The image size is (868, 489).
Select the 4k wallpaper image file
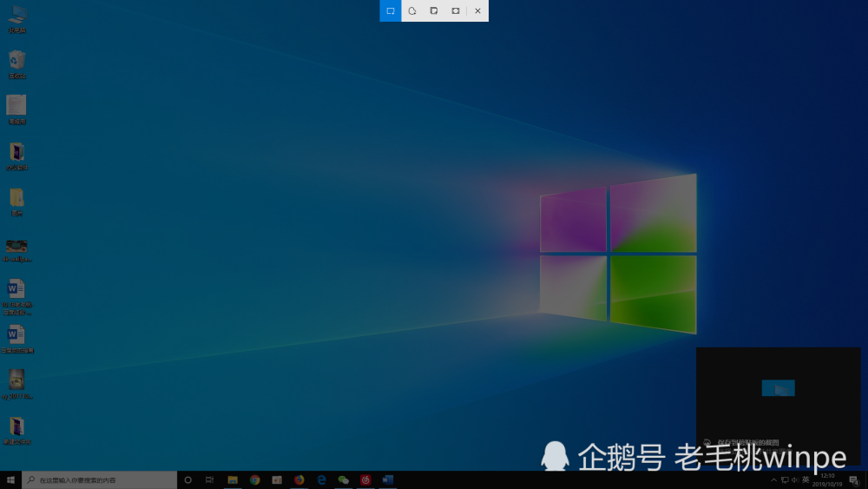pos(16,250)
